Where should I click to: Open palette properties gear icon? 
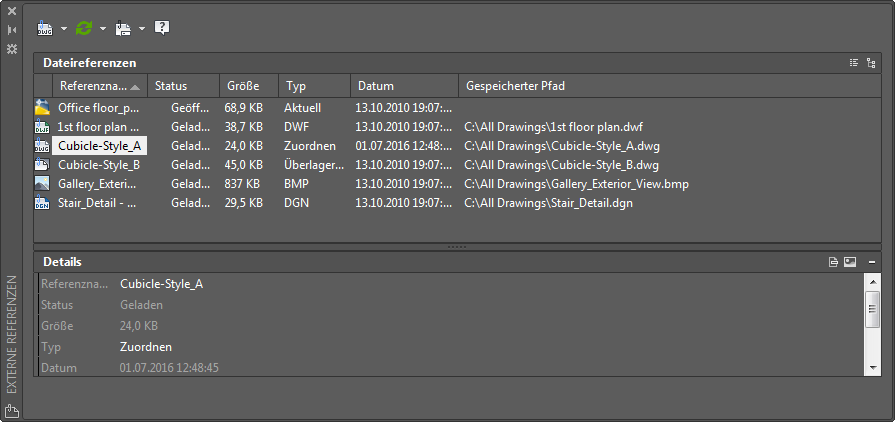pos(12,48)
